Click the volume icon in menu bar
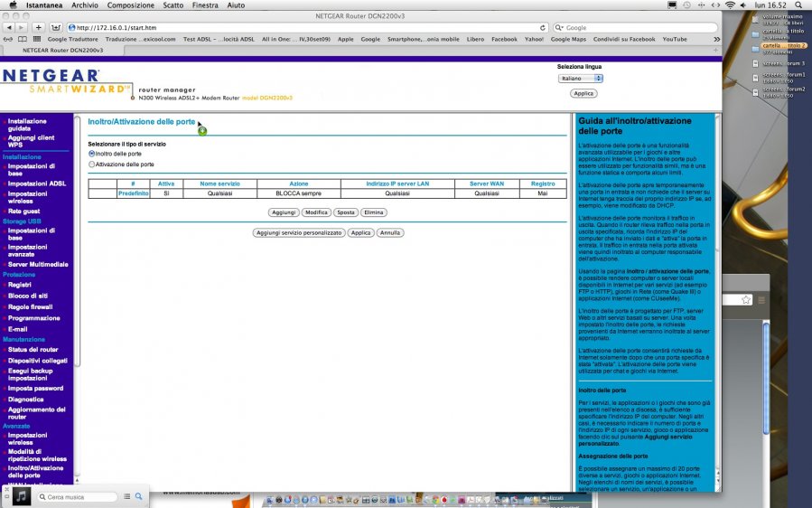Screen dimensions: 812x508 click(x=743, y=5)
